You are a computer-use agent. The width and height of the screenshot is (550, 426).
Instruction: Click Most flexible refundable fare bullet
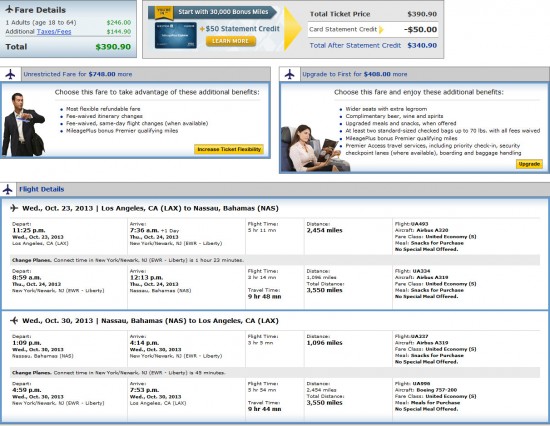click(x=103, y=109)
